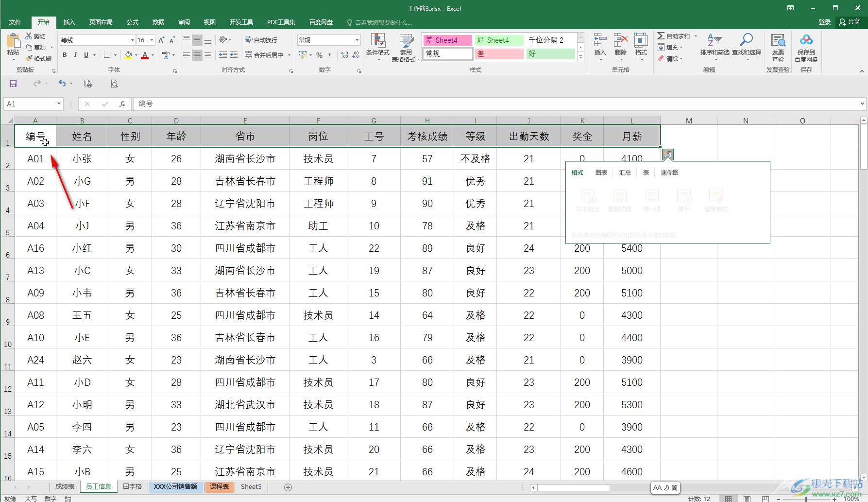
Task: Switch to the Data (数据) ribbon tab
Action: tap(158, 22)
